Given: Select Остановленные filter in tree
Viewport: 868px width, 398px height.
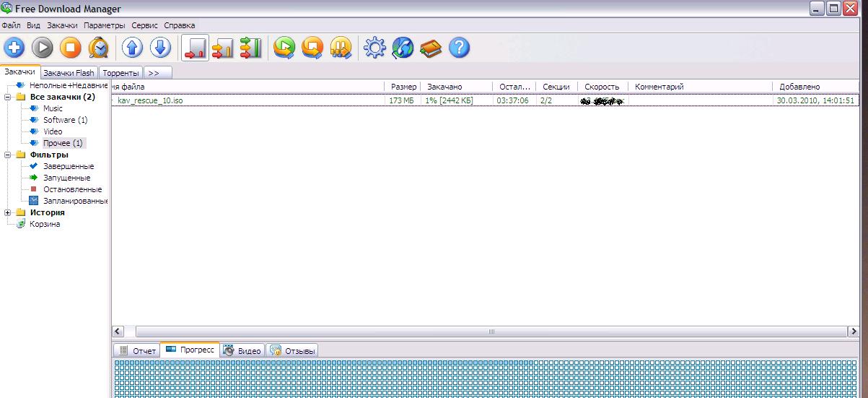Looking at the screenshot, I should point(72,189).
